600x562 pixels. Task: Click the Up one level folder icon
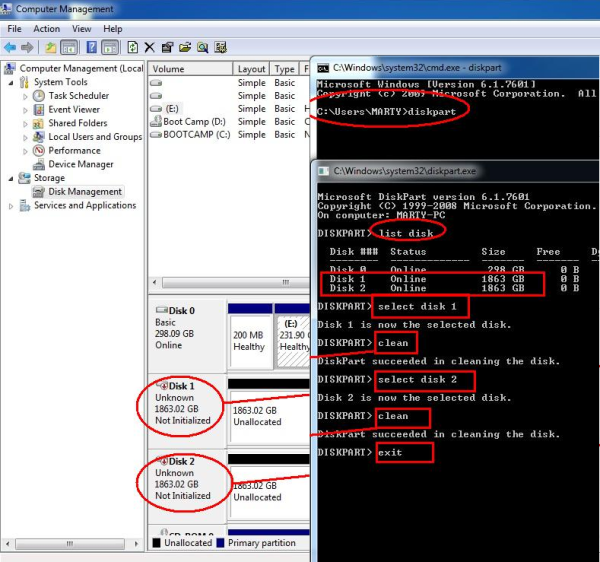click(51, 47)
